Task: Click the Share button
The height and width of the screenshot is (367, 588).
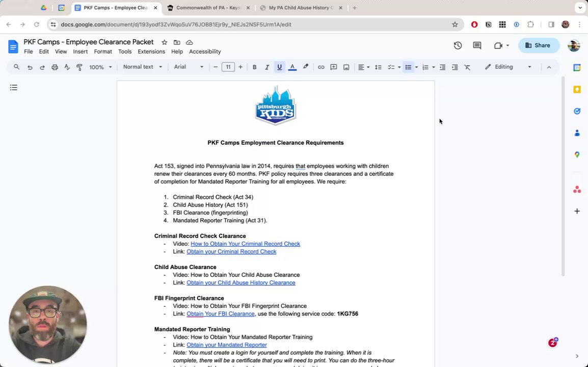Action: click(x=539, y=45)
